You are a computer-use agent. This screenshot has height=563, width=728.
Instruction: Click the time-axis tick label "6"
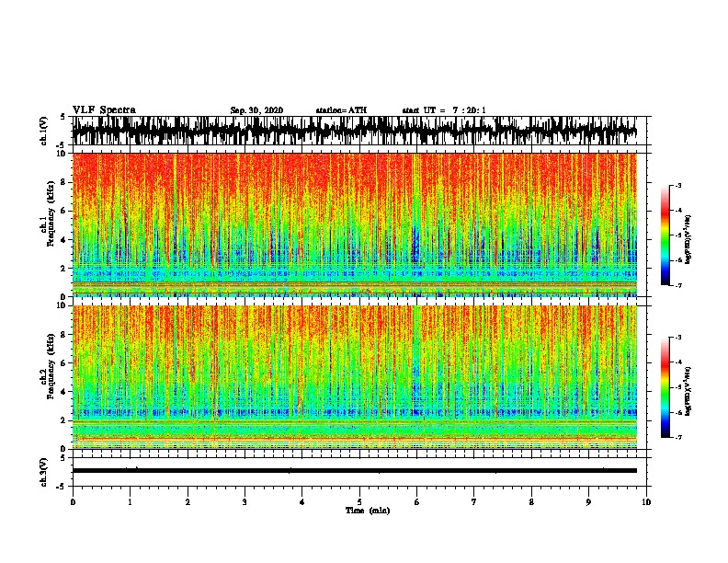tap(417, 502)
